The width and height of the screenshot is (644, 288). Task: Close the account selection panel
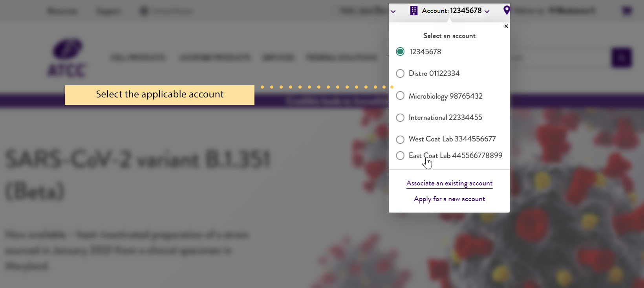[x=506, y=26]
